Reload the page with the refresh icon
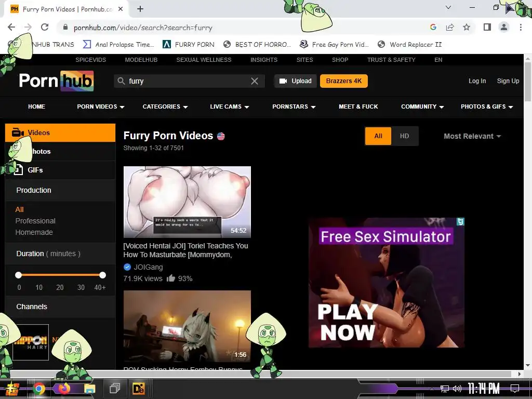 click(x=45, y=27)
